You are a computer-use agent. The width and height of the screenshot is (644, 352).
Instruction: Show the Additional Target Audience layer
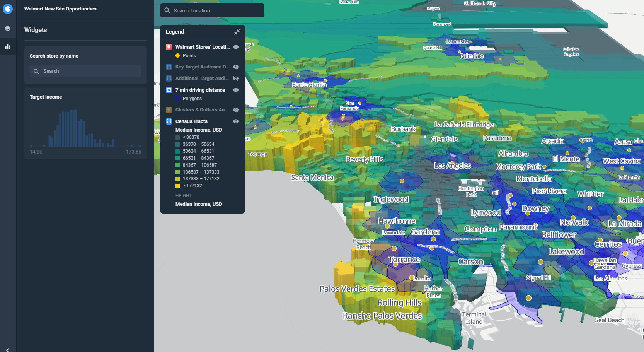(236, 78)
